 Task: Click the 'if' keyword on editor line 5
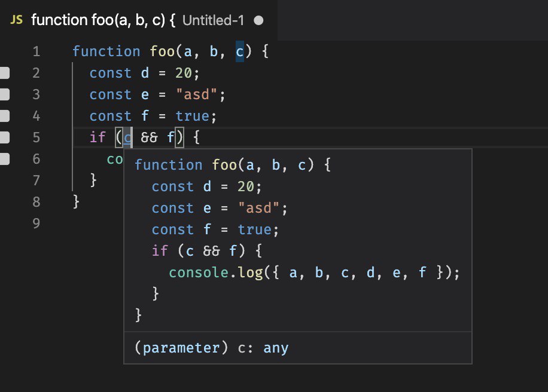98,137
